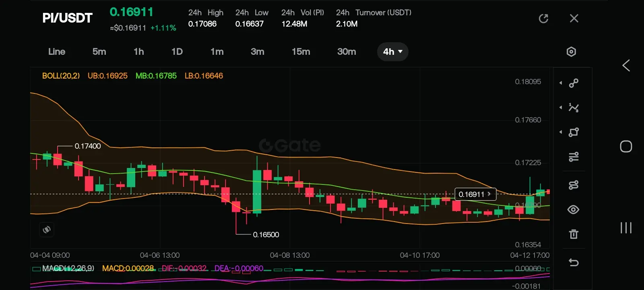This screenshot has width=644, height=290.
Task: Tap the 24h turnover value 2.10M
Action: click(347, 24)
